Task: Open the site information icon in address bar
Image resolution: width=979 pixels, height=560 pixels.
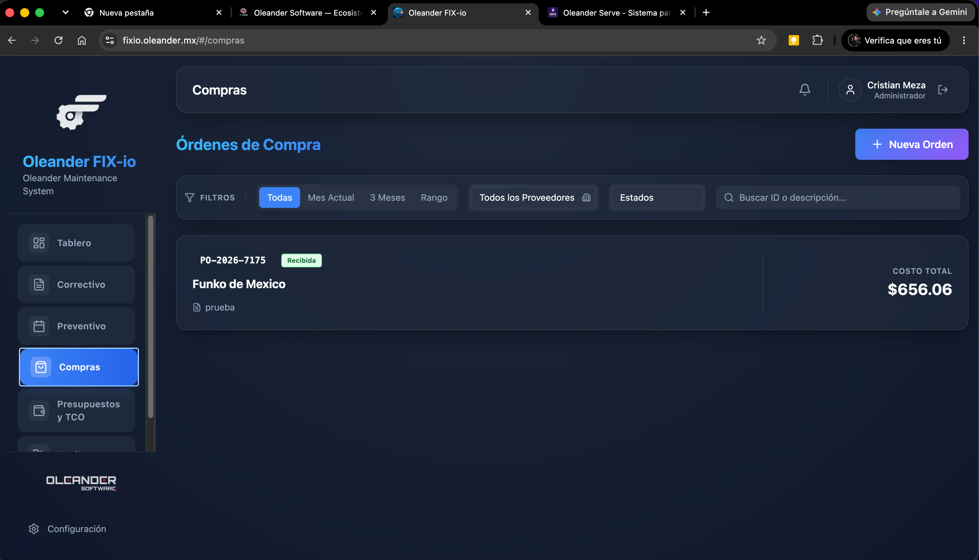Action: pos(109,40)
